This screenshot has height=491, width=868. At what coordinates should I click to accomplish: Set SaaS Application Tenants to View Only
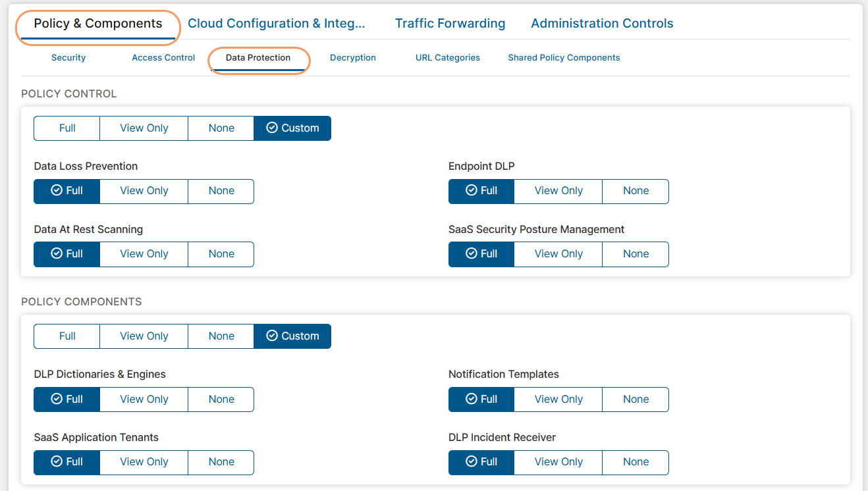(x=144, y=462)
